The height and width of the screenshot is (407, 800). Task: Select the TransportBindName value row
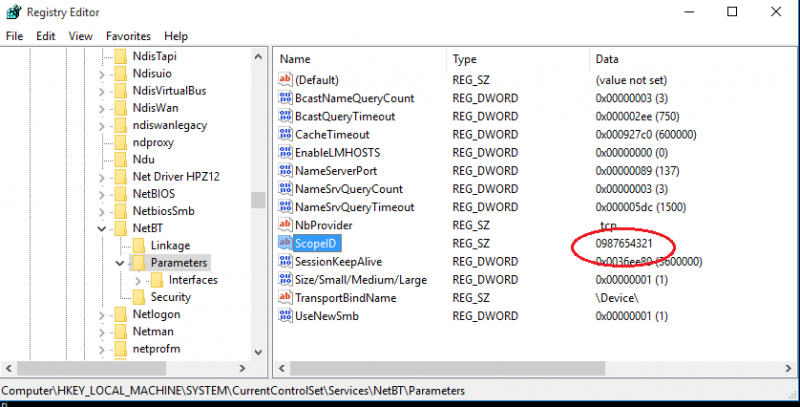(345, 298)
